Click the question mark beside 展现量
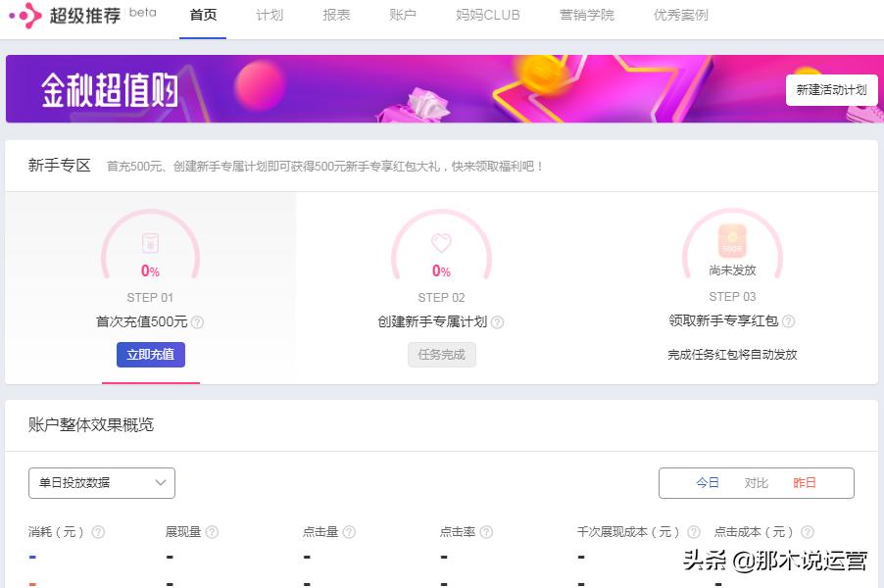884x588 pixels. (x=214, y=531)
